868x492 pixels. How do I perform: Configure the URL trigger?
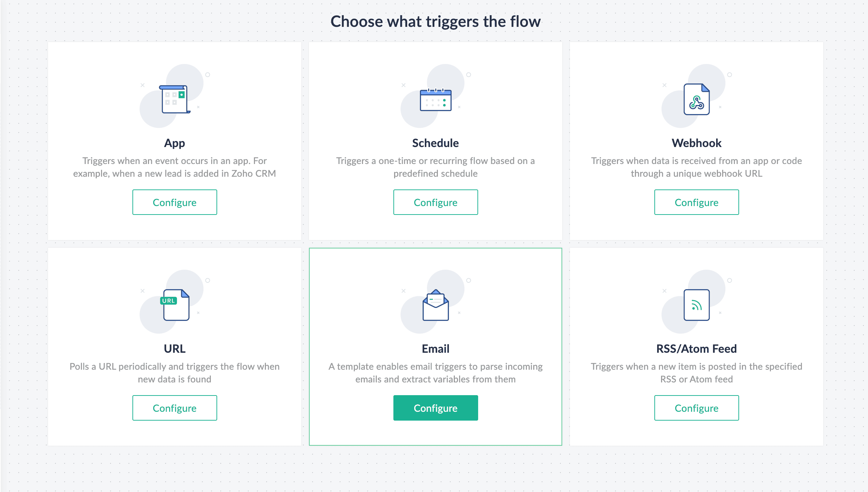pos(174,408)
